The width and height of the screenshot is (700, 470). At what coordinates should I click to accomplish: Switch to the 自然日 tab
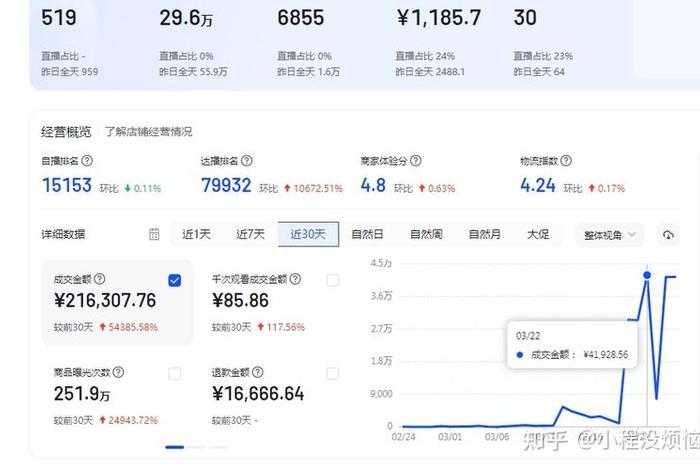click(x=367, y=234)
